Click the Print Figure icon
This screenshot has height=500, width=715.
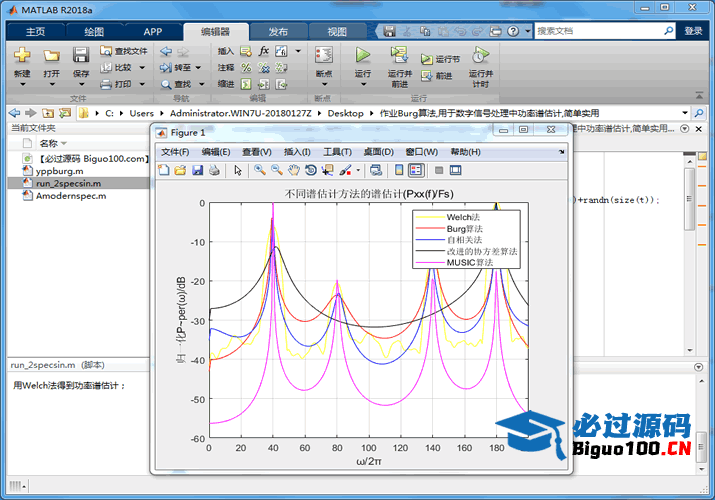215,170
